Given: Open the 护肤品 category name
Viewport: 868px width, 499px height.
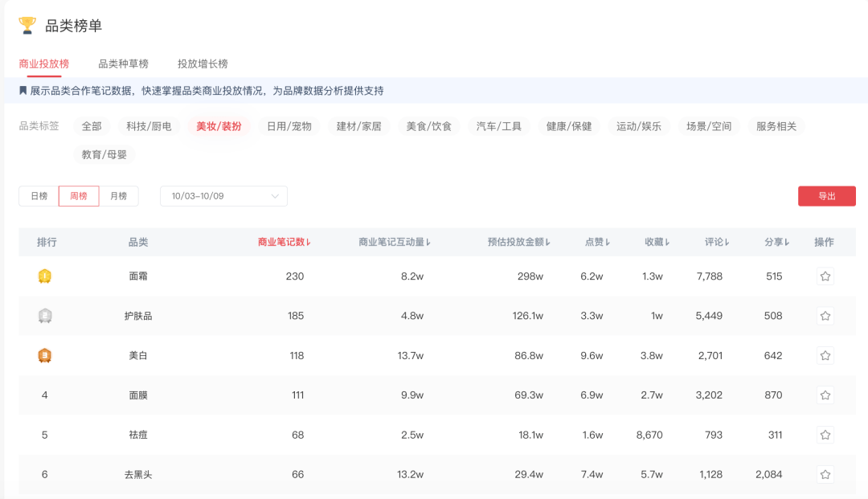Looking at the screenshot, I should pos(138,316).
